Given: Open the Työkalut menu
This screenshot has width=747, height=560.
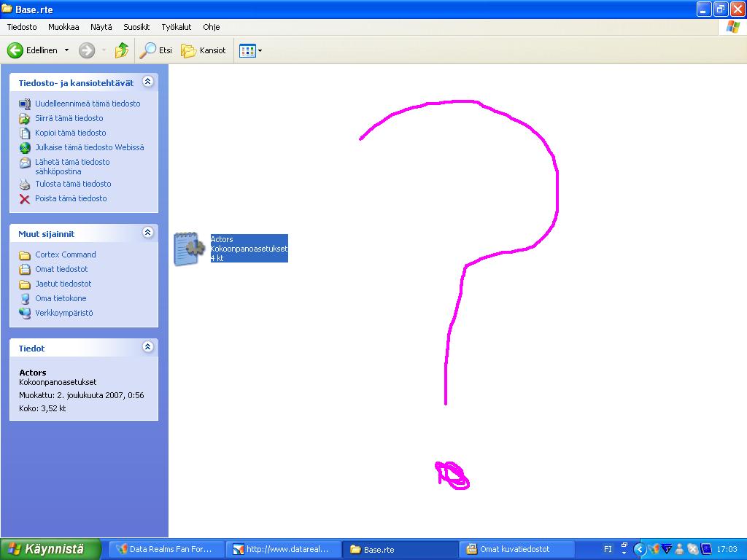Looking at the screenshot, I should (x=176, y=27).
